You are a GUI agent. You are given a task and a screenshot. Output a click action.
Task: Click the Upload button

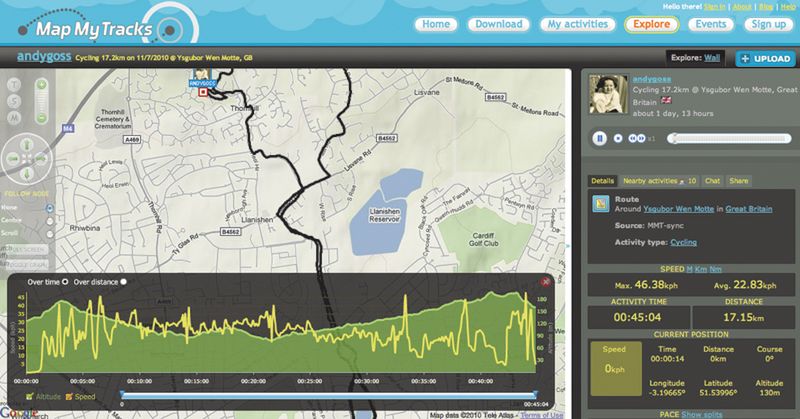click(766, 59)
